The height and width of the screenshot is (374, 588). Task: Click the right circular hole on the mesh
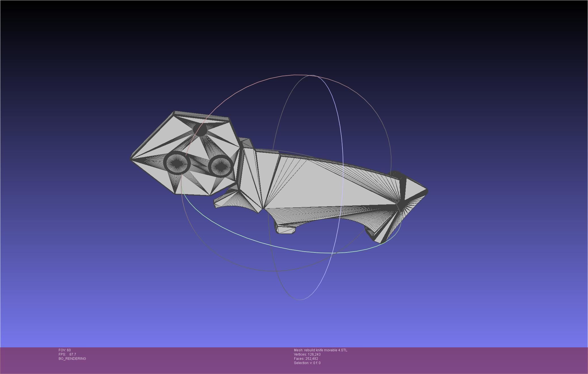[221, 166]
